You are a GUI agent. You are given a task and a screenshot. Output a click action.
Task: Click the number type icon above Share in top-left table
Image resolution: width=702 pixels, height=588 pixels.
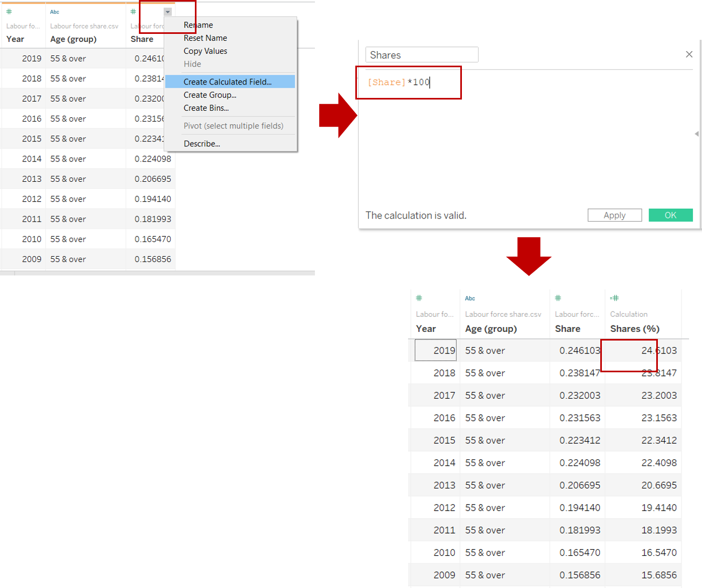click(134, 12)
